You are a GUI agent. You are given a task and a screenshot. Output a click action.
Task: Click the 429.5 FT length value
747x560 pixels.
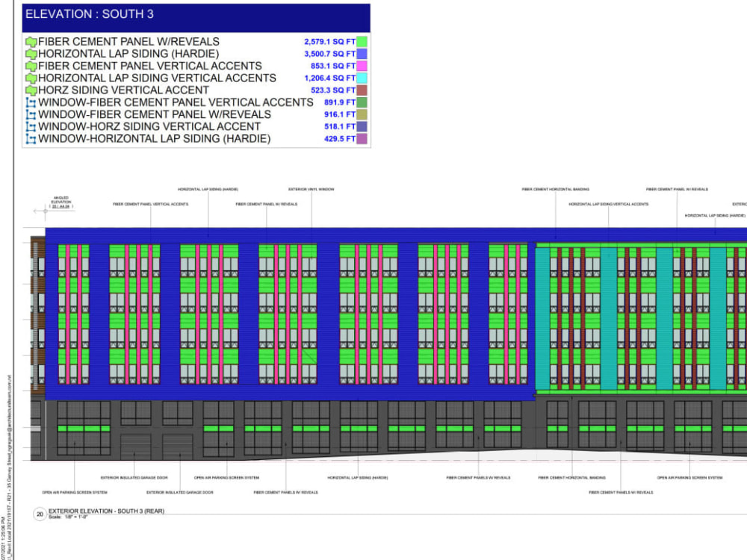tap(340, 139)
